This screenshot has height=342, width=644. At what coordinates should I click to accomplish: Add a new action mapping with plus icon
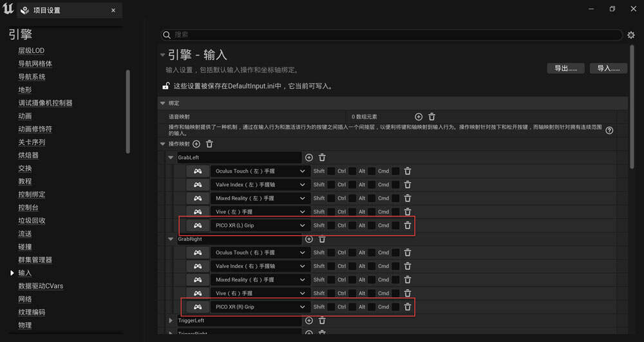tap(196, 144)
